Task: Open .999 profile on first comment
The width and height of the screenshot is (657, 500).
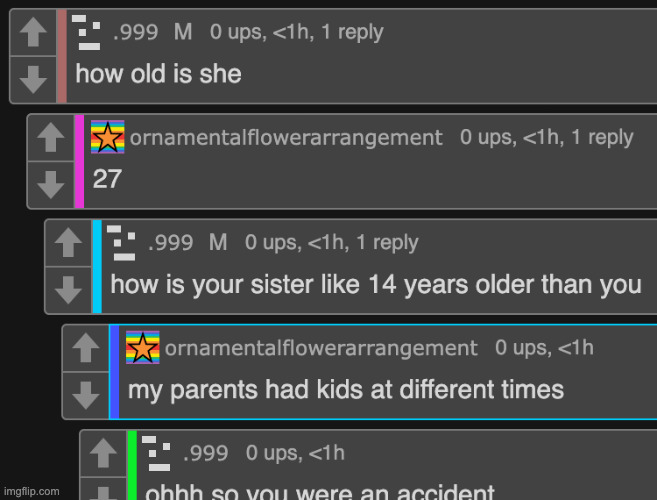Action: pos(136,32)
